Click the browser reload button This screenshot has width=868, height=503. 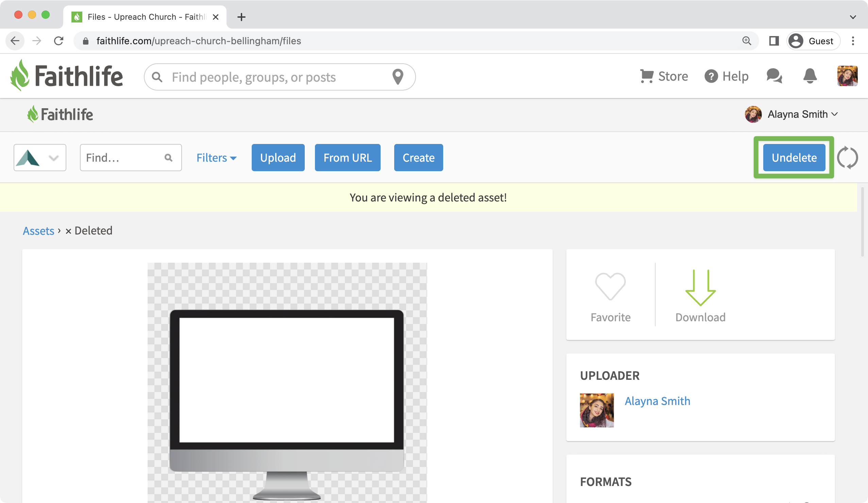pos(59,41)
